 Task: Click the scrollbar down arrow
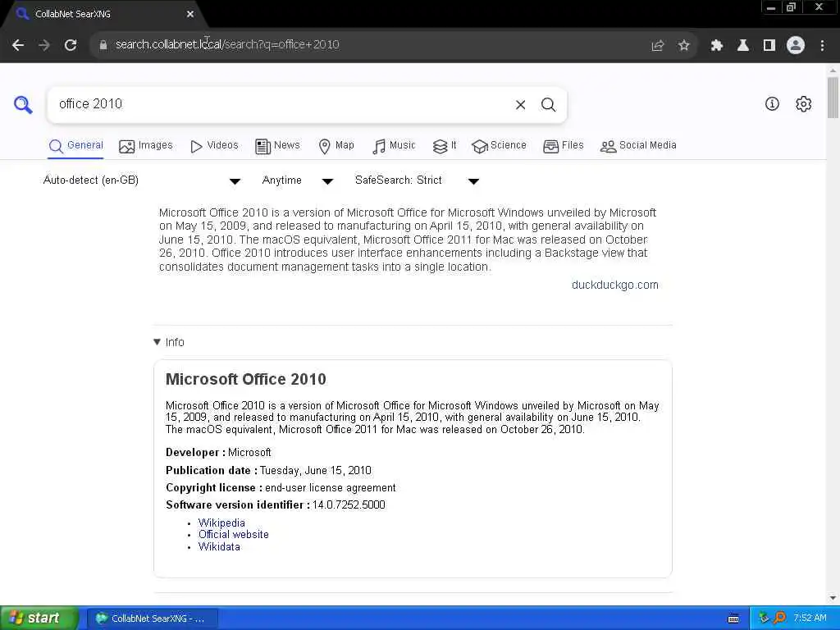tap(833, 598)
